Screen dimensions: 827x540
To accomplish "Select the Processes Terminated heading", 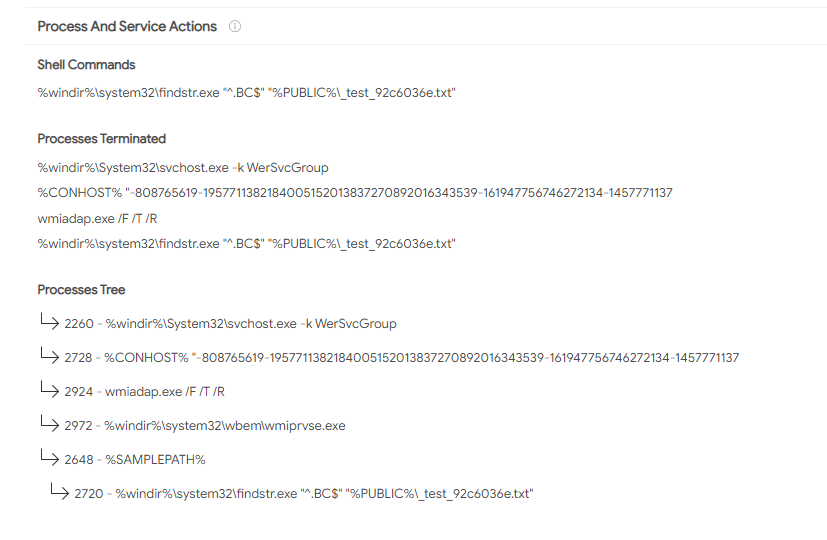I will [x=102, y=139].
